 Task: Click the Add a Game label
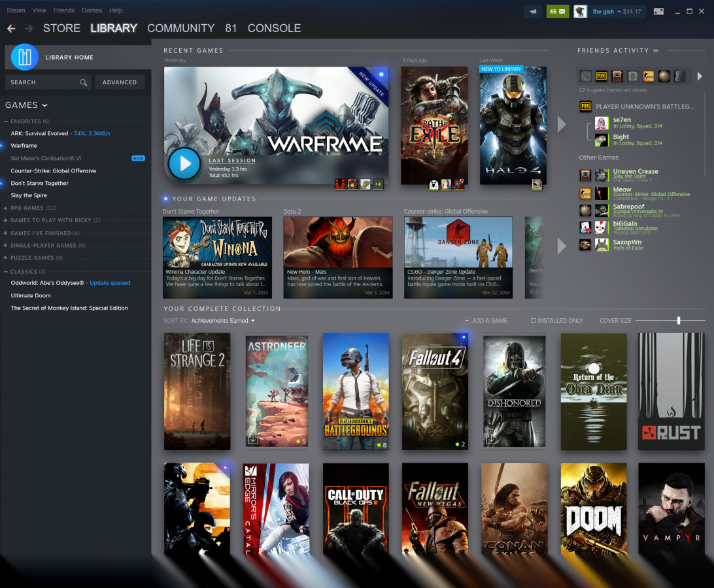click(x=490, y=321)
